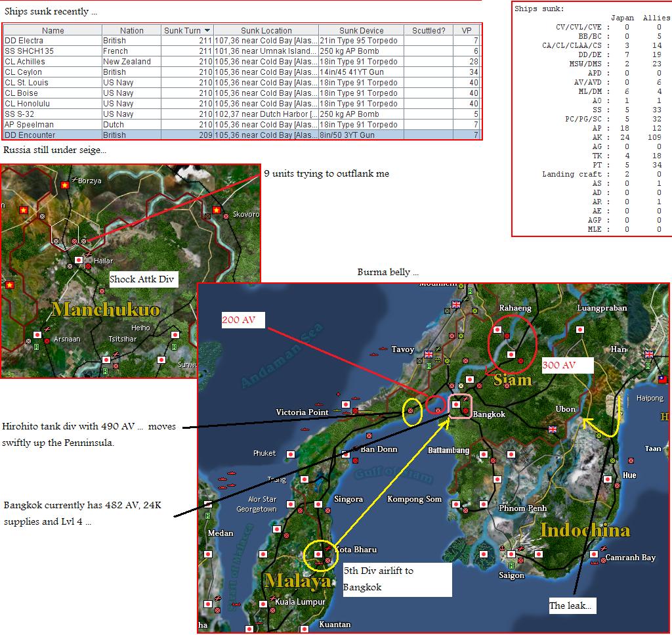Screen dimensions: 672x635
Task: Select the CL Boise row
Action: pyautogui.click(x=242, y=93)
